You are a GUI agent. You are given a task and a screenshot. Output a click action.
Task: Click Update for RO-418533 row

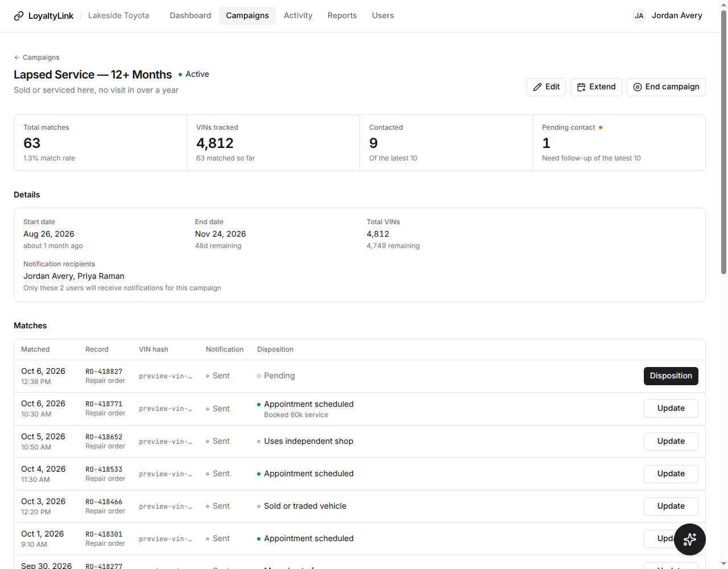[671, 474]
